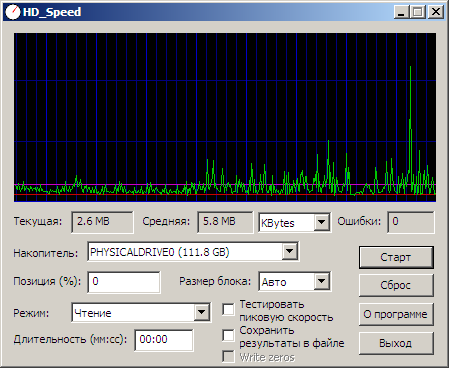The width and height of the screenshot is (449, 368).
Task: Click the 'Текущая' 2.6 MB value field
Action: (102, 222)
